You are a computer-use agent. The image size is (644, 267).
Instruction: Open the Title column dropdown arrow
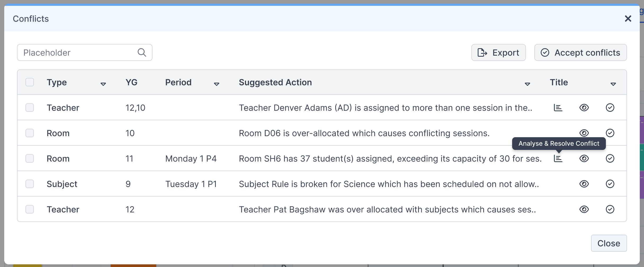(613, 84)
